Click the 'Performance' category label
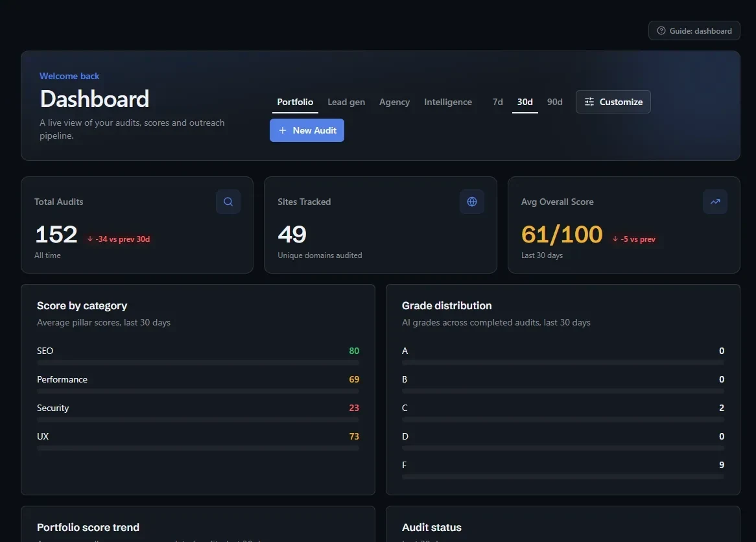This screenshot has width=756, height=542. [62, 379]
